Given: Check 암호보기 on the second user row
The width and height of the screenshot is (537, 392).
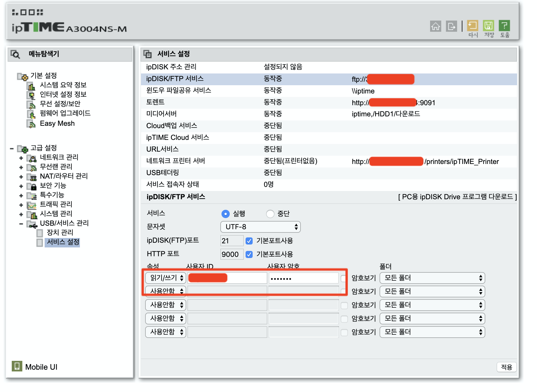Looking at the screenshot, I should (x=344, y=292).
